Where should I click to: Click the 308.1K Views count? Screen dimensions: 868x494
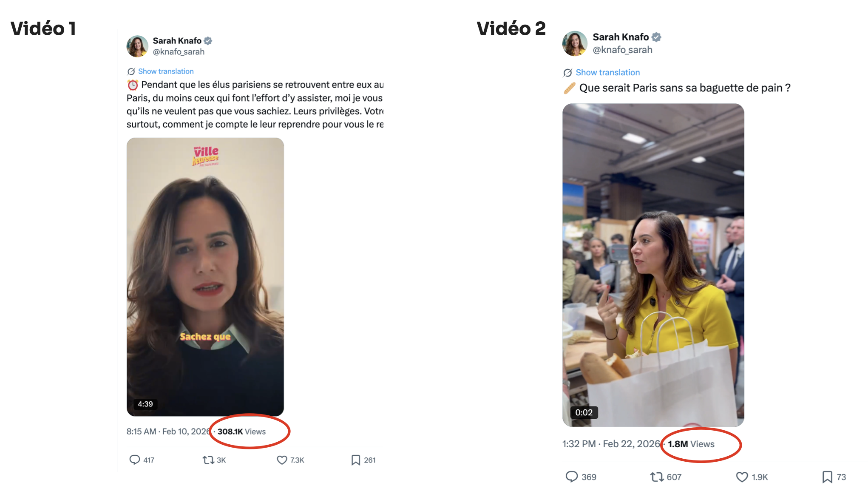coord(241,432)
